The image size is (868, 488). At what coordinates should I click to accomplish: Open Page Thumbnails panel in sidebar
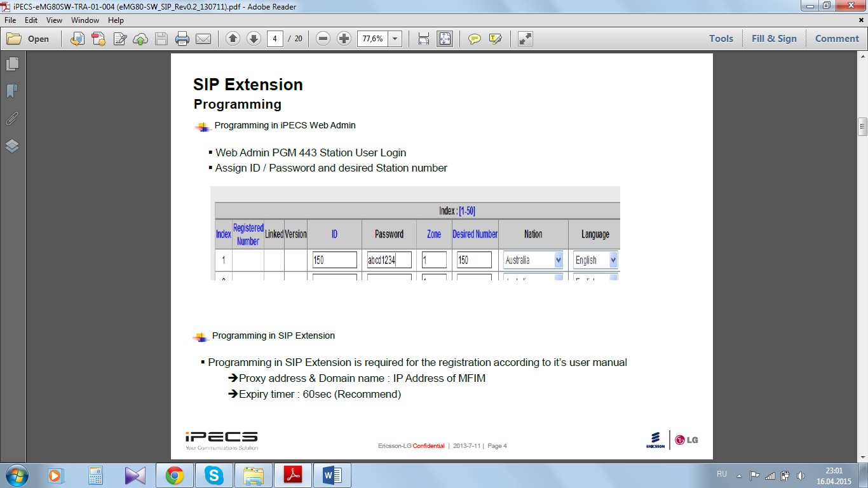12,64
